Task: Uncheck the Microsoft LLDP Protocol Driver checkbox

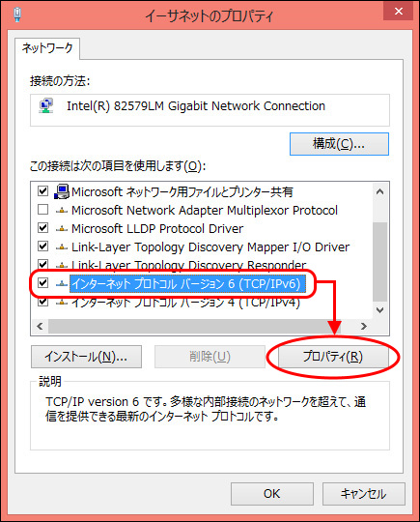Action: (x=42, y=228)
